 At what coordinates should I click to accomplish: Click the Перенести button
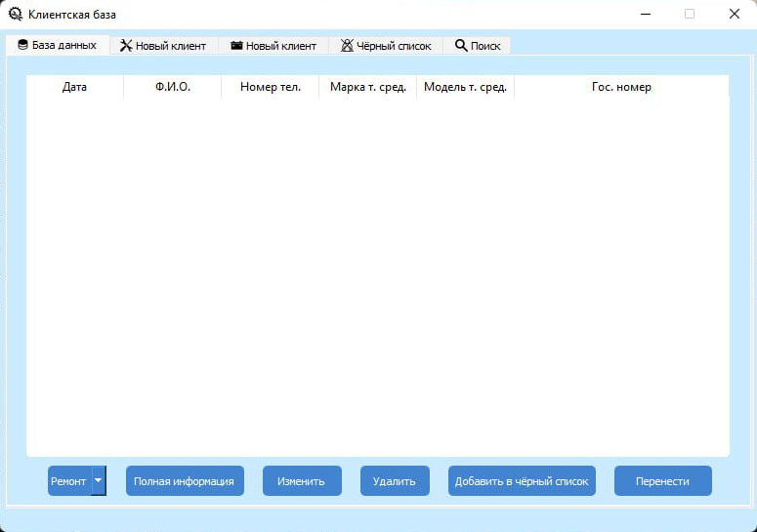[663, 481]
